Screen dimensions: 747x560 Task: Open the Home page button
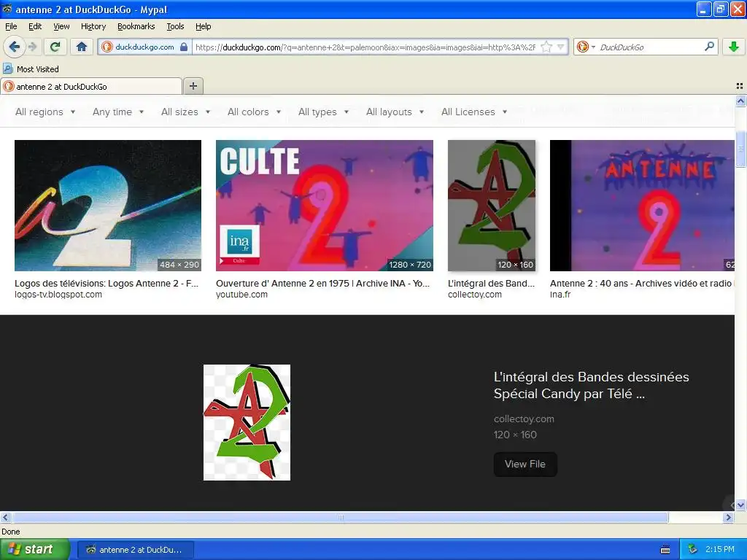[x=82, y=47]
